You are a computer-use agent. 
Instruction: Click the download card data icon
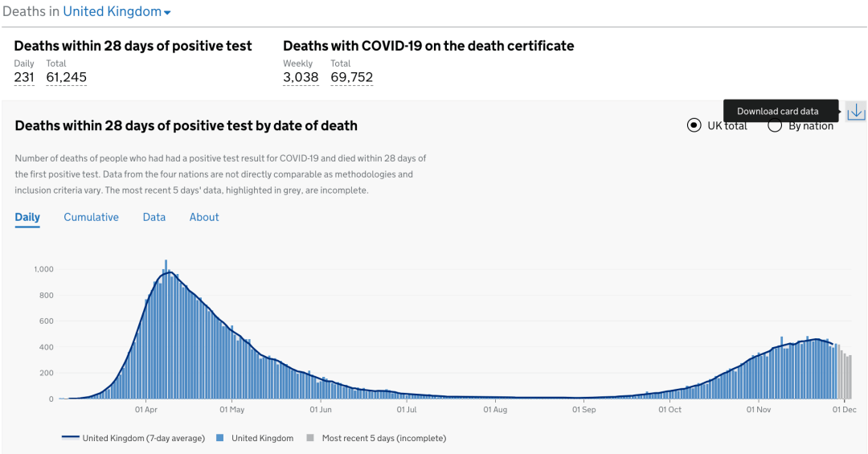click(856, 112)
